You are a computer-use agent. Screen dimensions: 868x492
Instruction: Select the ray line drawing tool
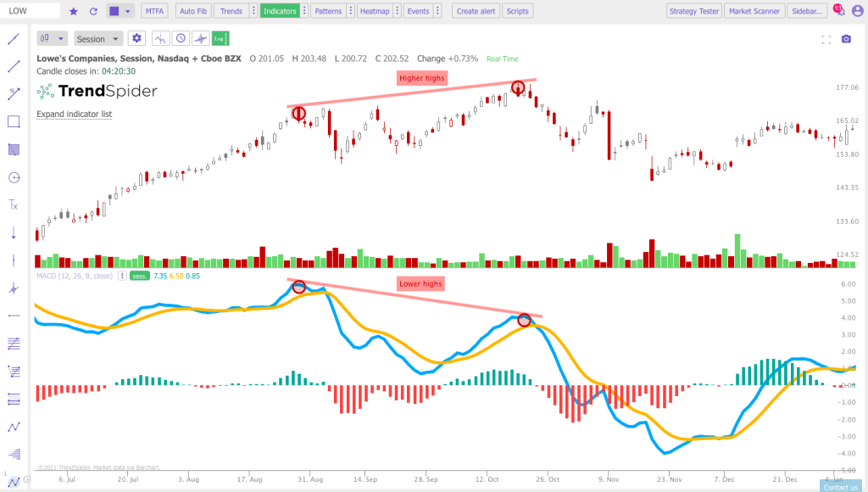(x=14, y=66)
